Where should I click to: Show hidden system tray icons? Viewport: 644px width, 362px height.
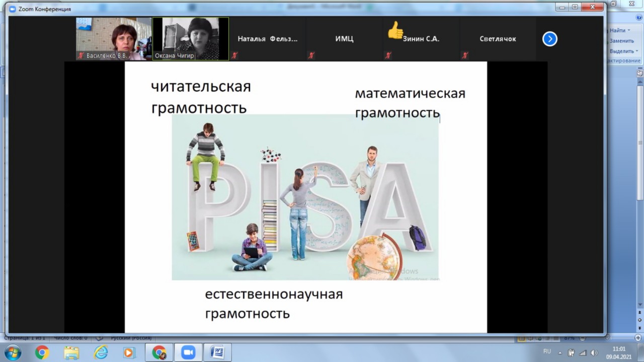(560, 352)
